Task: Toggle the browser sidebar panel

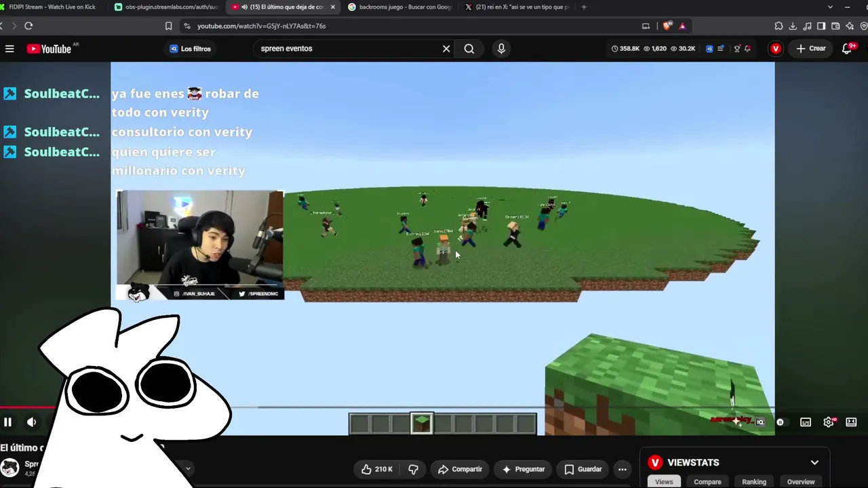Action: (821, 26)
